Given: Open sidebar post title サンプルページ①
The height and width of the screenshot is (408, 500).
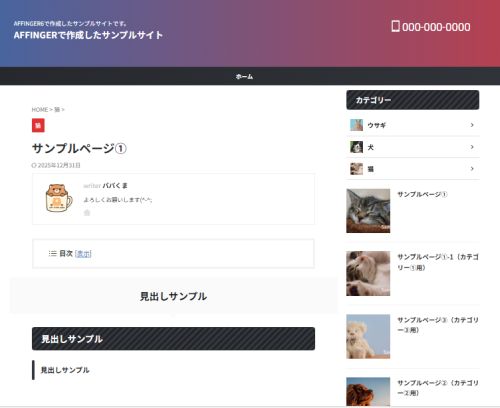Looking at the screenshot, I should click(422, 194).
